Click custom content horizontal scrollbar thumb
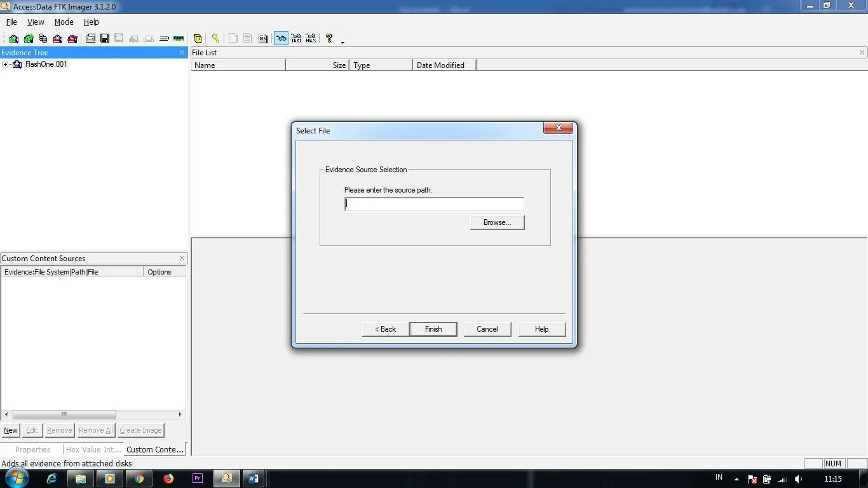This screenshot has height=488, width=868. 64,414
